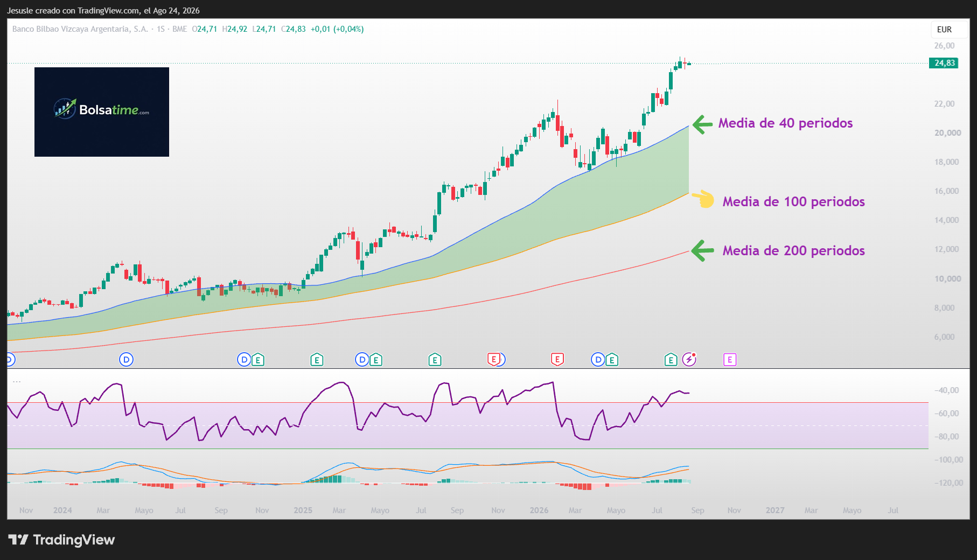The height and width of the screenshot is (560, 977).
Task: Click the 22,00 price axis label
Action: click(x=944, y=104)
